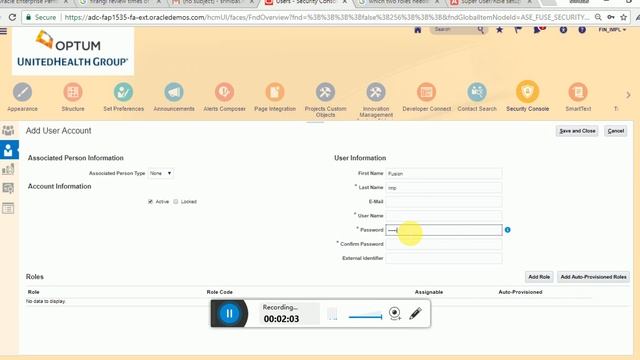Click the webcam icon in recorder bar
Image resolution: width=640 pixels, height=360 pixels.
pos(395,313)
